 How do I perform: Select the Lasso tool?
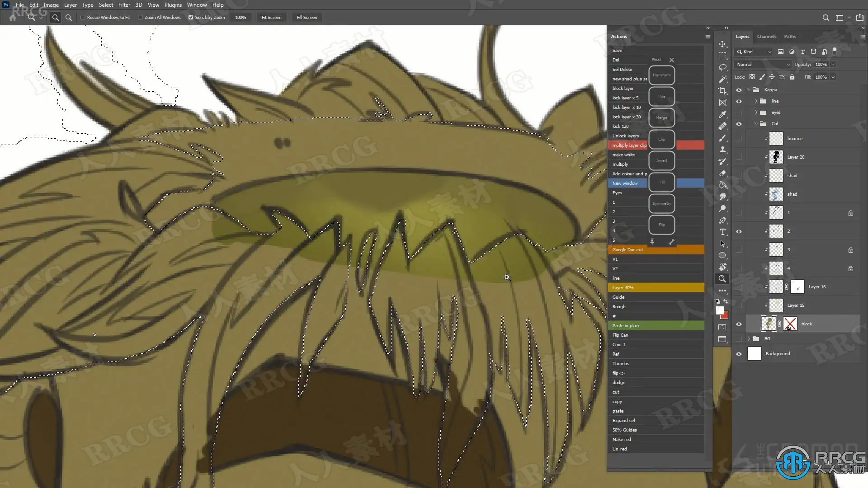tap(722, 67)
